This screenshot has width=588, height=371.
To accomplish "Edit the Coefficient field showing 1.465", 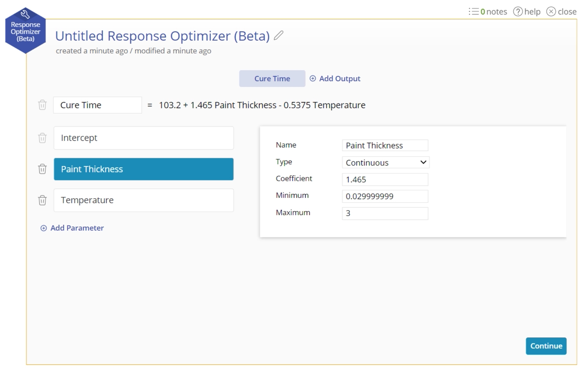I will pos(385,180).
